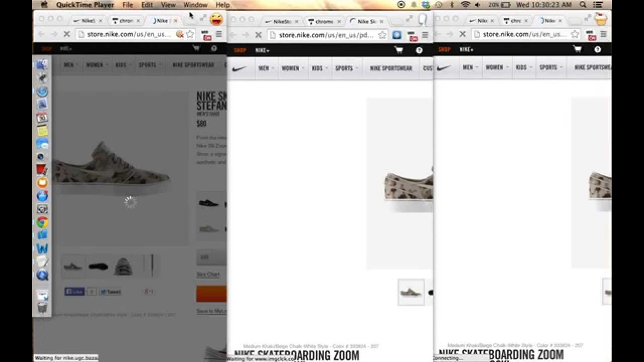644x362 pixels.
Task: Click the battery status indicator
Action: pos(499,5)
